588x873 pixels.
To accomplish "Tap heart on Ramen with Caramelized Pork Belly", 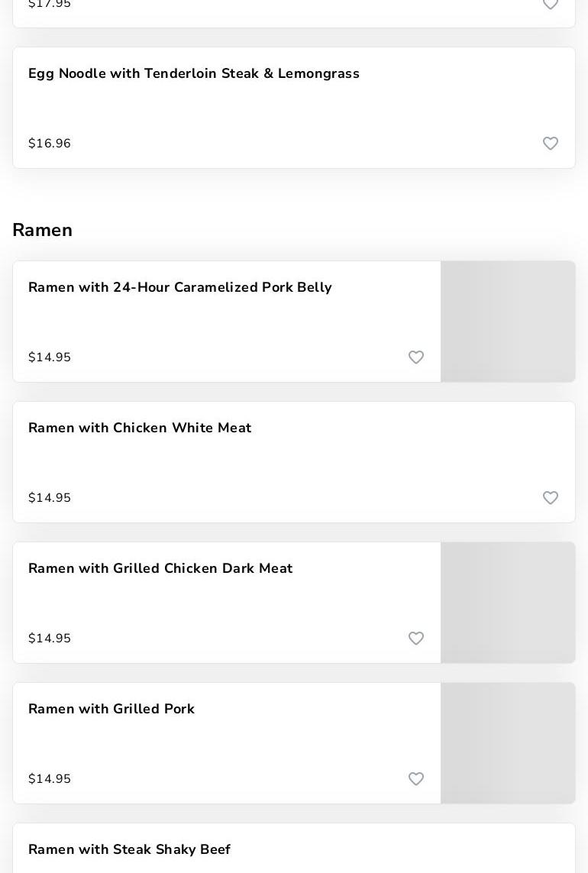I will tap(416, 357).
